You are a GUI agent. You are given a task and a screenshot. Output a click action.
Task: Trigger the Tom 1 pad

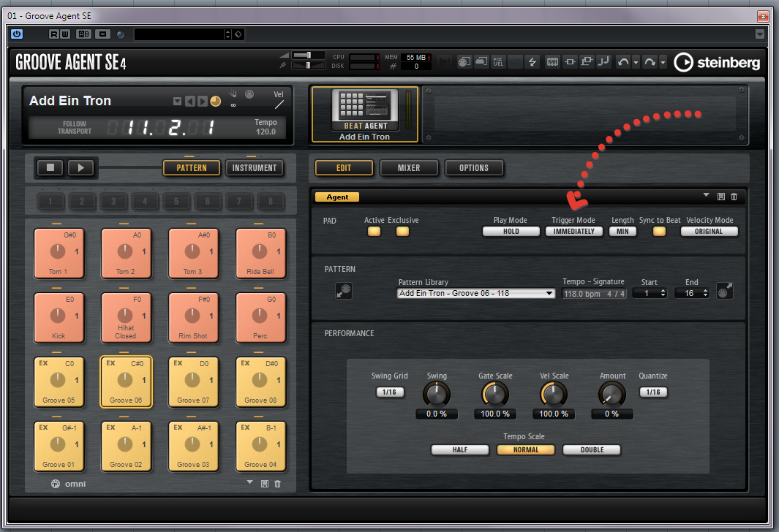click(x=59, y=253)
